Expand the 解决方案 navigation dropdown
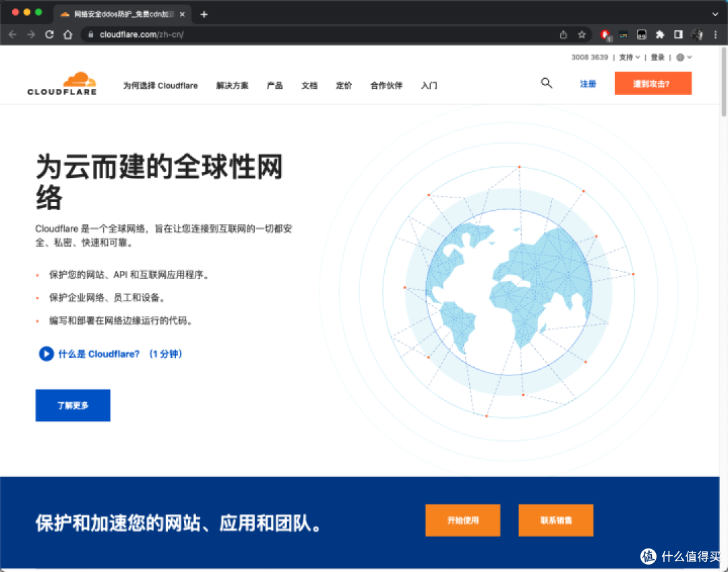Image resolution: width=728 pixels, height=572 pixels. pyautogui.click(x=232, y=86)
